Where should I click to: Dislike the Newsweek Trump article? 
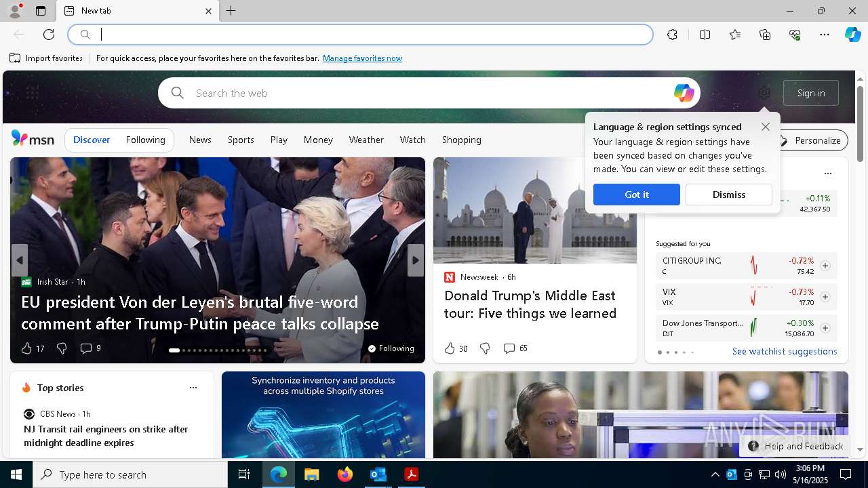pos(485,348)
